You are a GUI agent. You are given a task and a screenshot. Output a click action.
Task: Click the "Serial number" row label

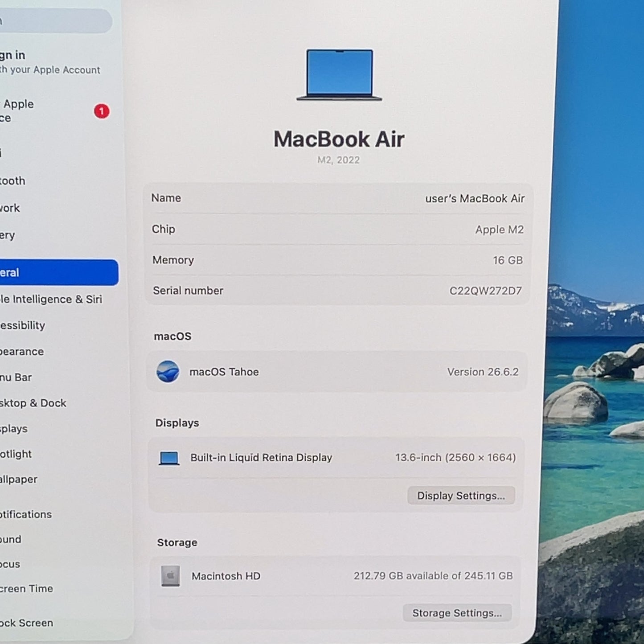pyautogui.click(x=188, y=291)
